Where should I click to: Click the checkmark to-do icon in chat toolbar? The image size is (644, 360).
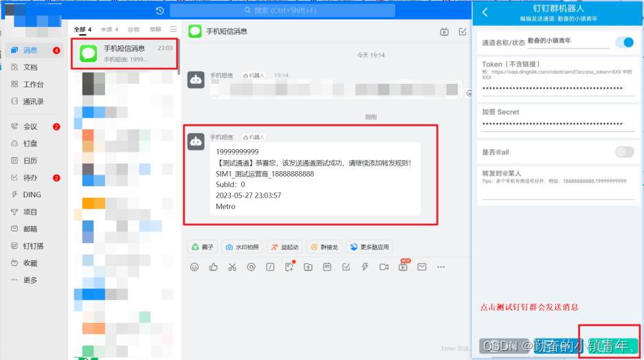coord(346,267)
